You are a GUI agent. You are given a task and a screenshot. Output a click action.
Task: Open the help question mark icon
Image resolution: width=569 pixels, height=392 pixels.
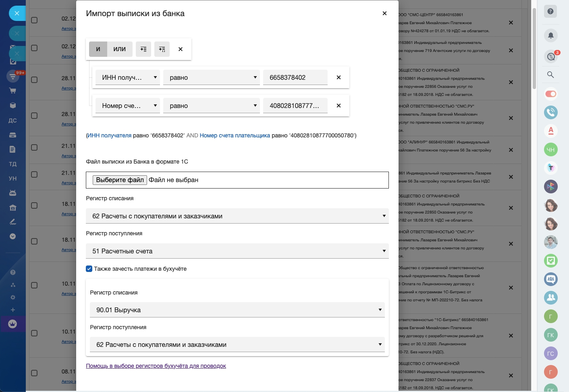550,11
